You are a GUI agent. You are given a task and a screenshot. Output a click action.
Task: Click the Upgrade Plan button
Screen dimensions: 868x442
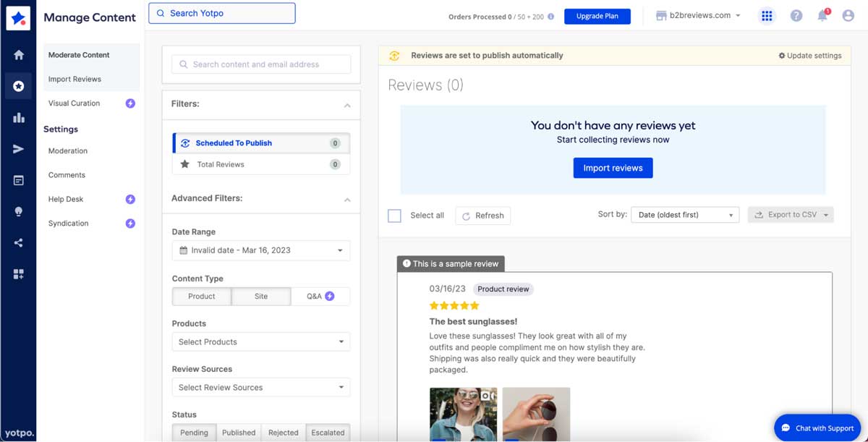[597, 15]
